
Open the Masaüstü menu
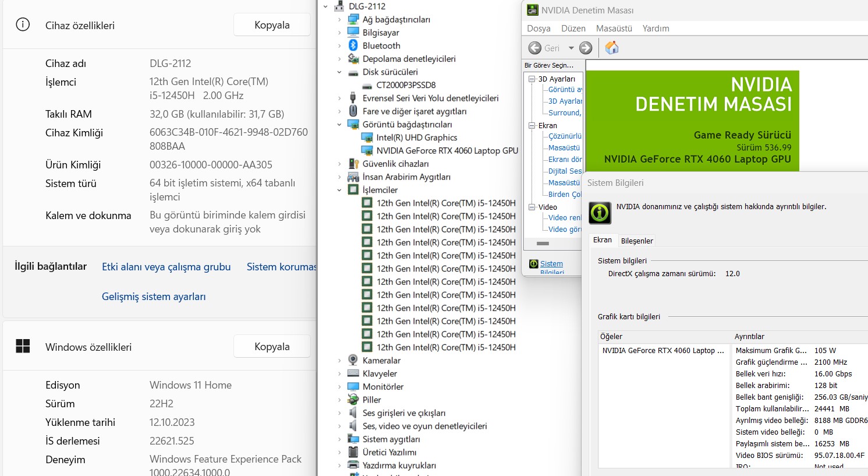pos(614,28)
